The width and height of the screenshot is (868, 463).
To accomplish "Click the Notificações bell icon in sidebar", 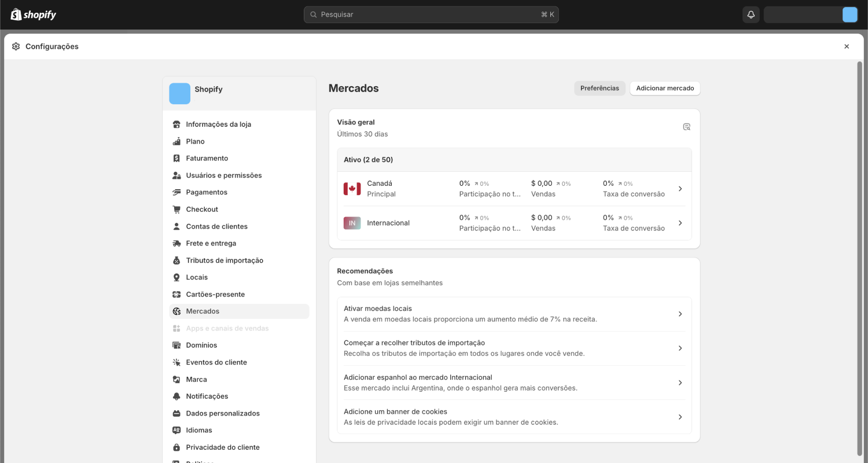I will 176,396.
